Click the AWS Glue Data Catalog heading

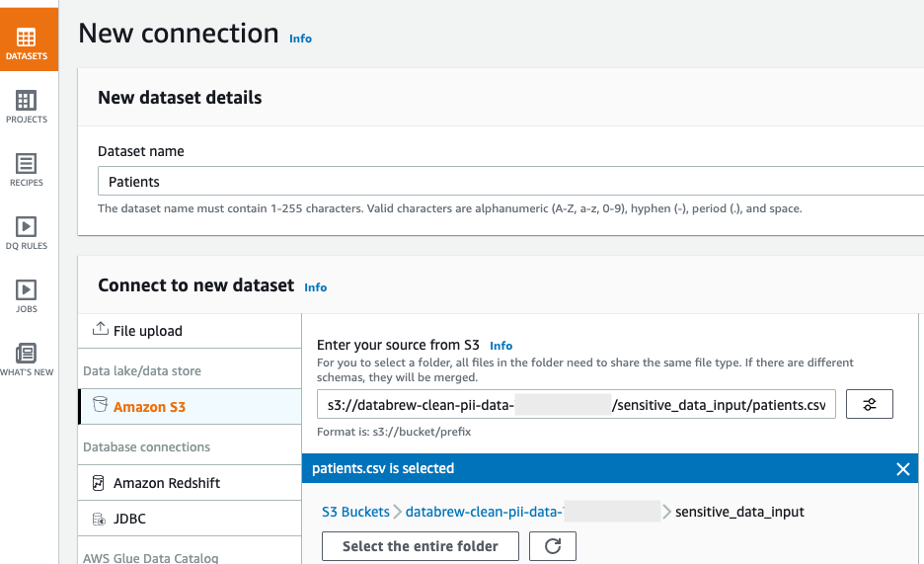(x=150, y=557)
